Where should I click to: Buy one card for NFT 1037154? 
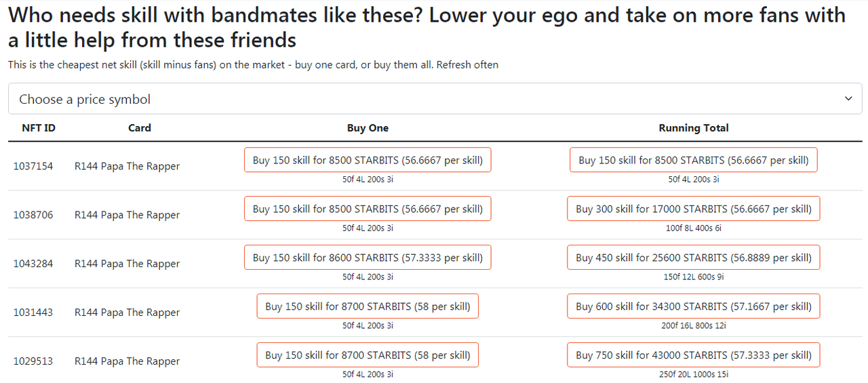pos(368,160)
